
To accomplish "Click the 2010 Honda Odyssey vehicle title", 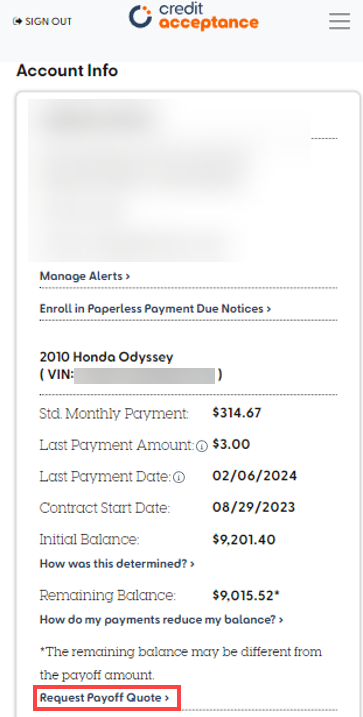I will pyautogui.click(x=107, y=357).
